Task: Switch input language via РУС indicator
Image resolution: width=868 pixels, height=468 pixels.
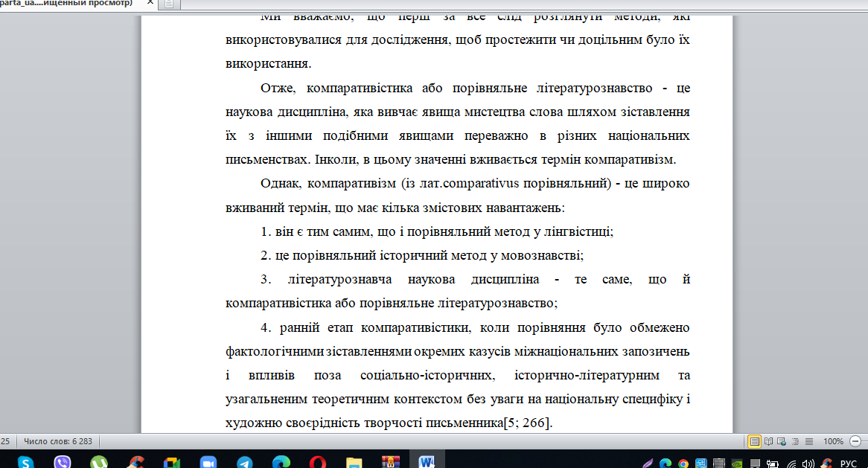Action: pos(848,464)
